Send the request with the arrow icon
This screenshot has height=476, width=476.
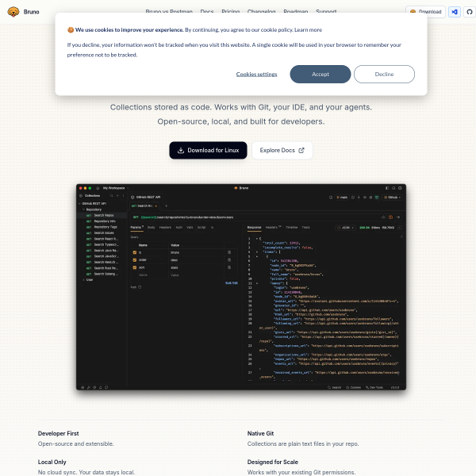pos(398,217)
